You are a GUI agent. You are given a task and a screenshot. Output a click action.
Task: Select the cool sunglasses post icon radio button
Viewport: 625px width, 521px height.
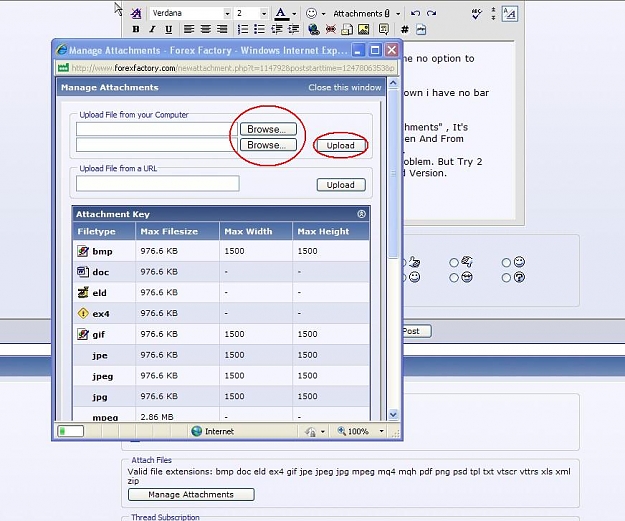[454, 277]
